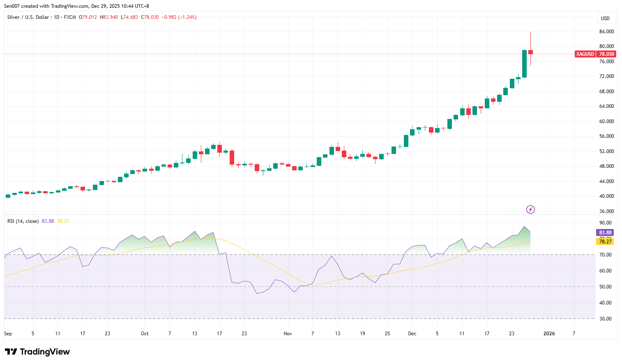The width and height of the screenshot is (622, 364).
Task: Click the 2026 label on the time axis
Action: (x=550, y=334)
